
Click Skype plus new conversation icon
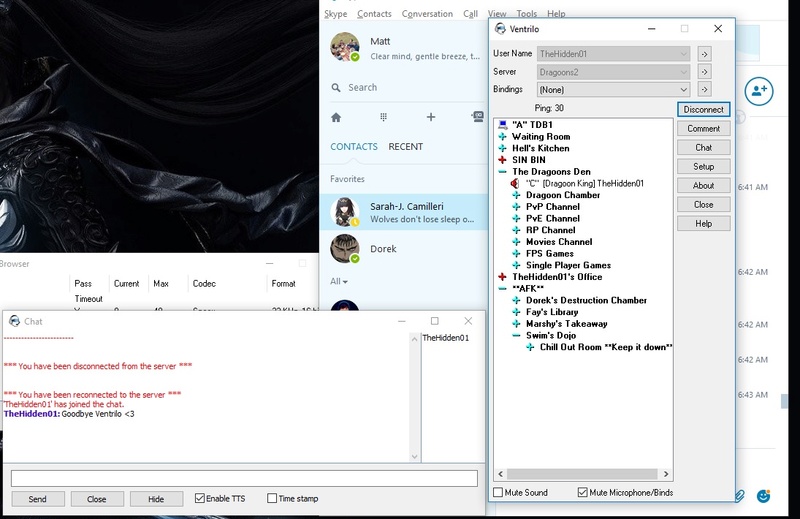(x=431, y=117)
